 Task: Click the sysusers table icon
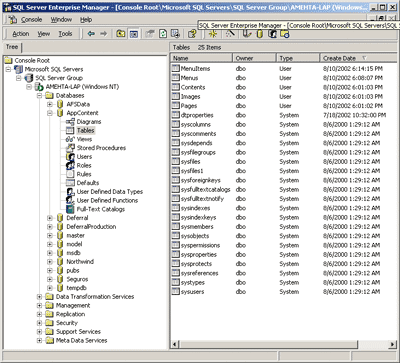(176, 291)
